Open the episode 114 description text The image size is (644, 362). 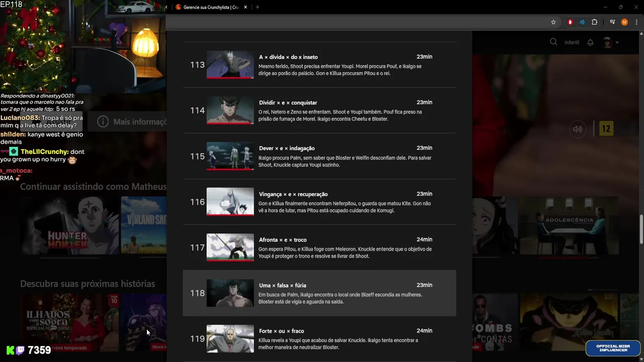[x=340, y=115]
